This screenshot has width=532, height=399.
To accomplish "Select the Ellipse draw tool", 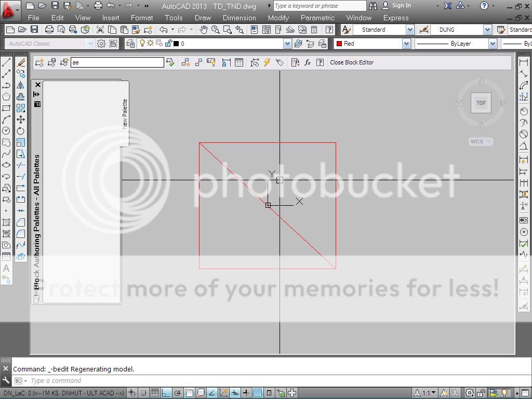I will pos(6,165).
